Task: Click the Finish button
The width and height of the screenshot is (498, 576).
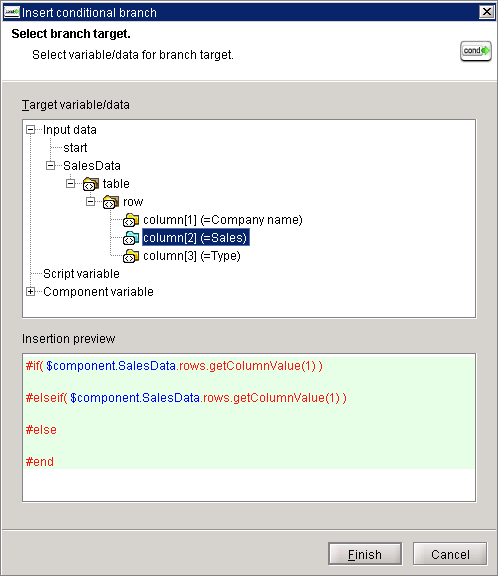Action: pyautogui.click(x=365, y=554)
